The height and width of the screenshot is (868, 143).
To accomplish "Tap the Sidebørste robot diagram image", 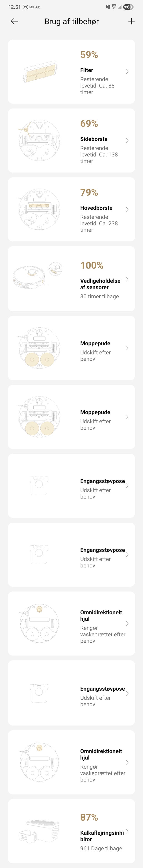I will [x=39, y=141].
